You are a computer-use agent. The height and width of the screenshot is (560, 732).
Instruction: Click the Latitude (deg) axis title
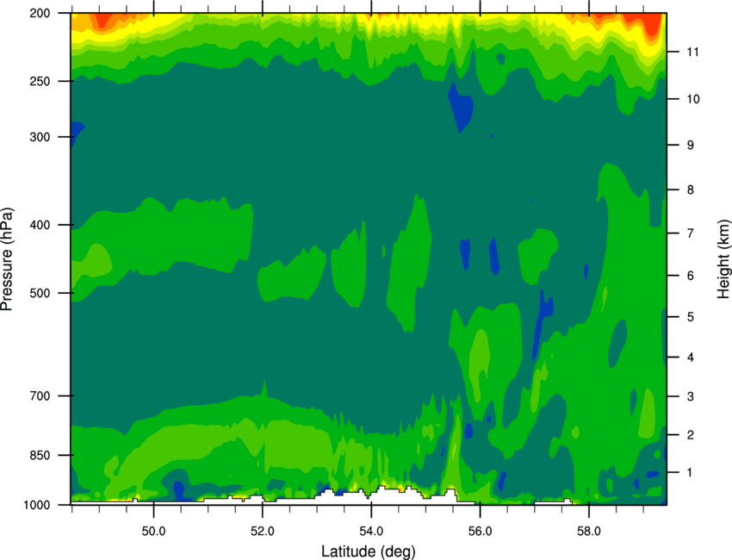pos(369,551)
